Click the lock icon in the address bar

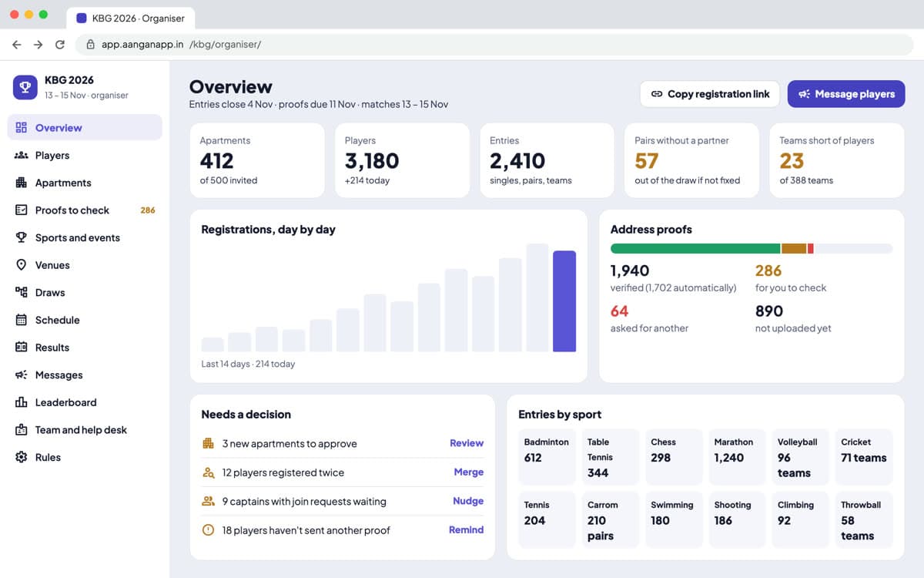coord(90,45)
